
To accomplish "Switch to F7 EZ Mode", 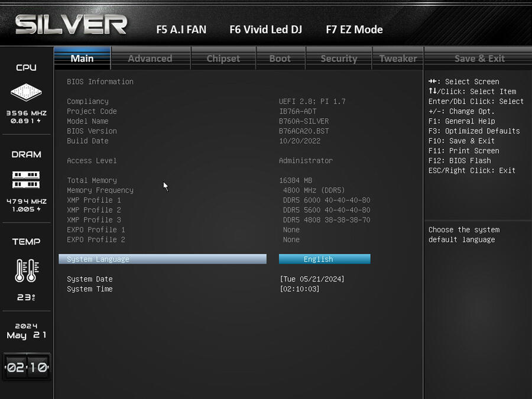I will click(x=354, y=30).
